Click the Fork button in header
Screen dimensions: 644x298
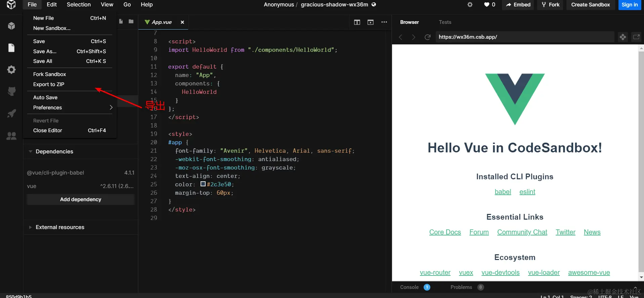(x=550, y=5)
